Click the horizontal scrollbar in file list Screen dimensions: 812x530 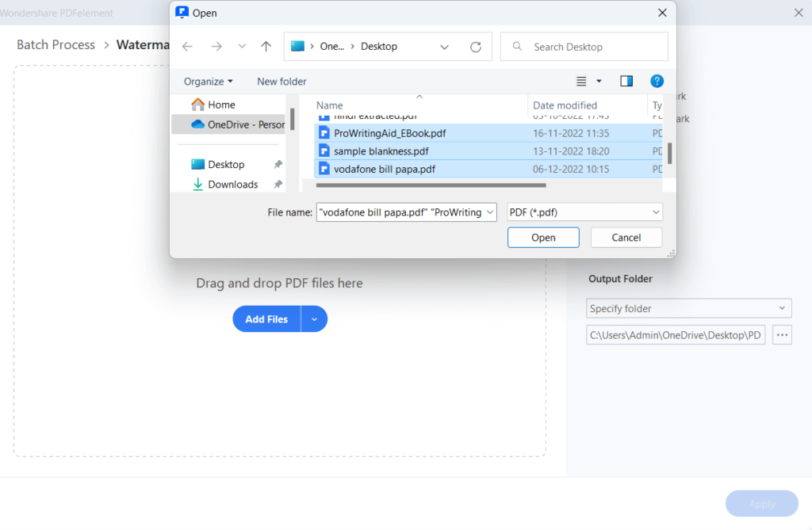point(431,185)
